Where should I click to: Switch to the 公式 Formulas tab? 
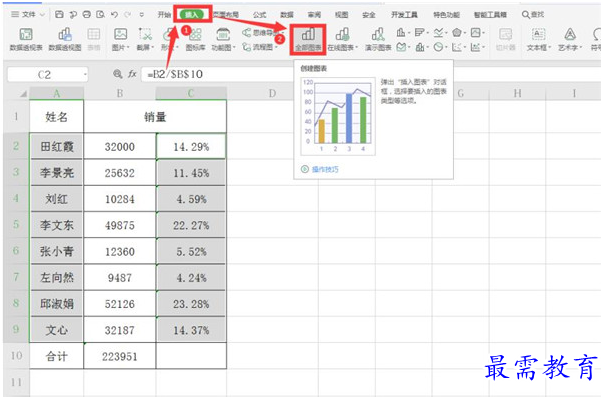coord(259,15)
